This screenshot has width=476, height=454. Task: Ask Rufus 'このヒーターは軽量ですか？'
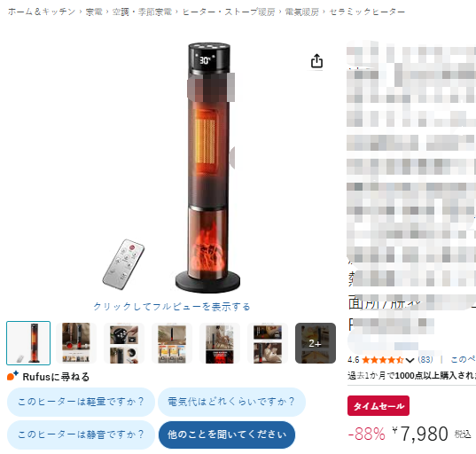tap(81, 402)
